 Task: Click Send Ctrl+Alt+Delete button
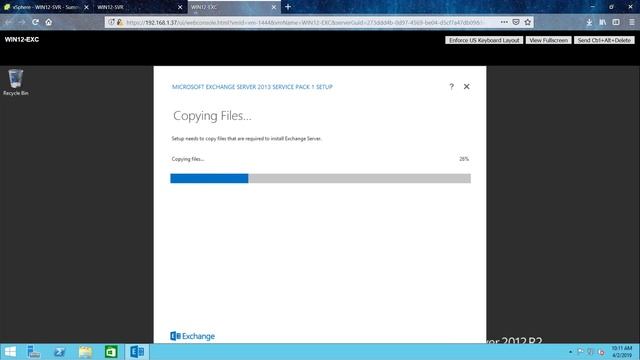point(604,40)
